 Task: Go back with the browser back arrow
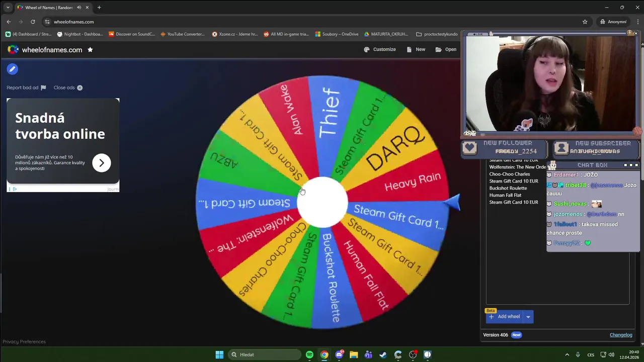9,22
